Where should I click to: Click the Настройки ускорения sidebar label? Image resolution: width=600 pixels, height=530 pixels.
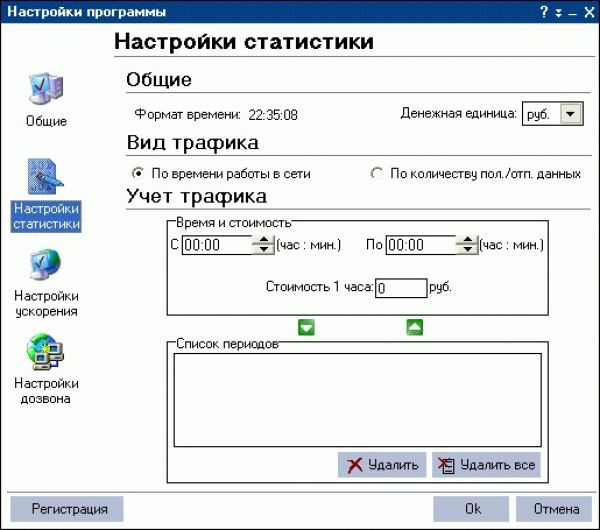click(46, 303)
